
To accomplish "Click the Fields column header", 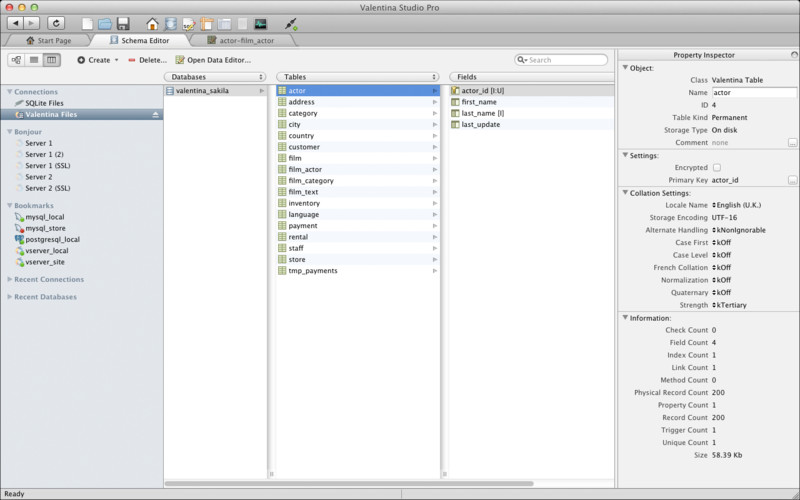I will tap(532, 77).
